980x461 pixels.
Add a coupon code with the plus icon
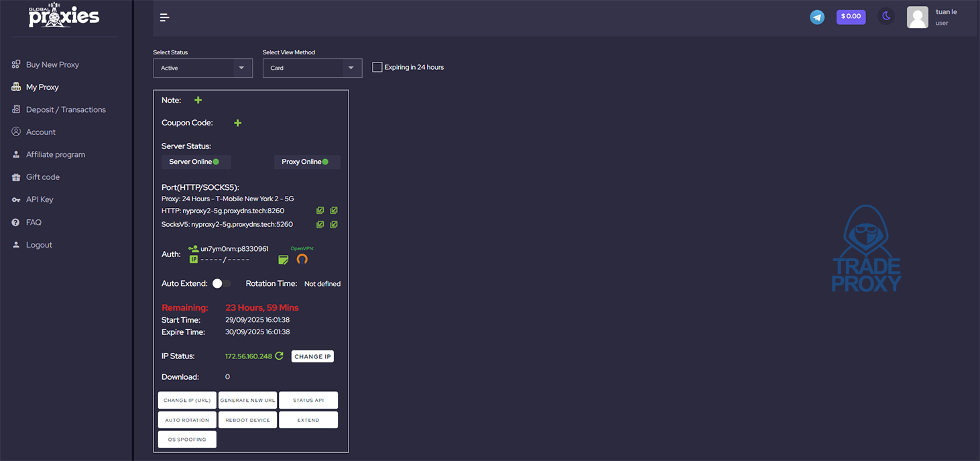point(237,123)
